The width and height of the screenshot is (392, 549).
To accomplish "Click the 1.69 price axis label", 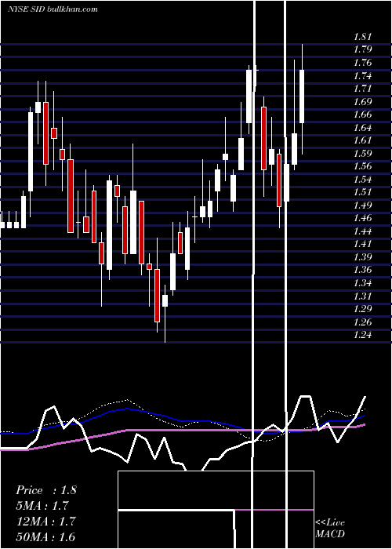I will pos(362,102).
